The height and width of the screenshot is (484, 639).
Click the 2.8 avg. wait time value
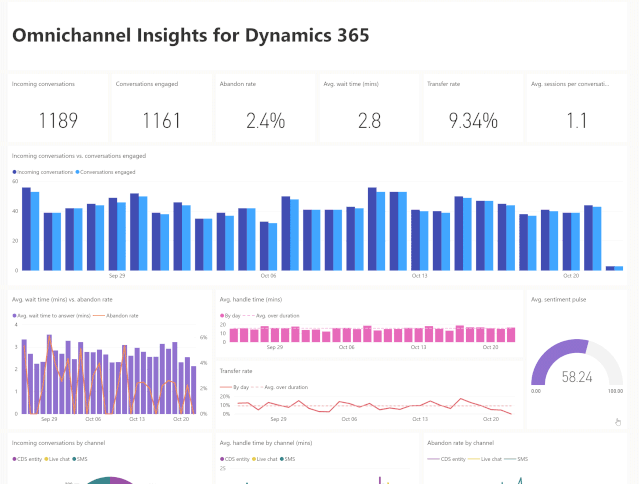click(369, 121)
